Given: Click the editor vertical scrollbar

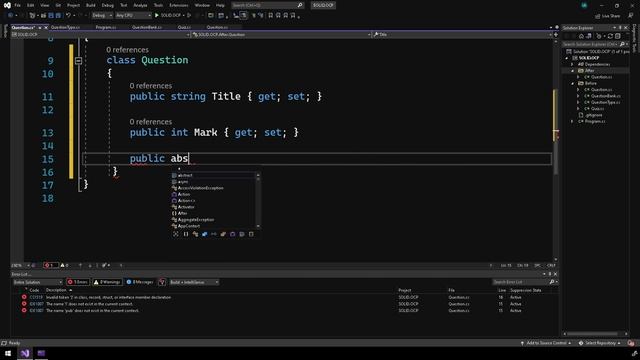Looking at the screenshot, I should click(556, 151).
